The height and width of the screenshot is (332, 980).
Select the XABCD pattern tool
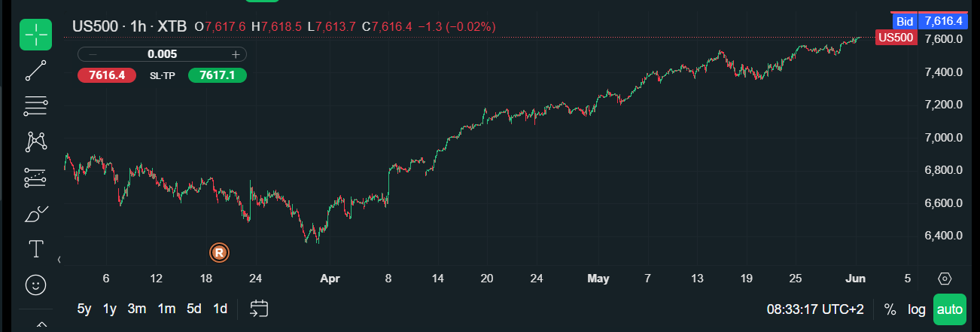pos(36,142)
